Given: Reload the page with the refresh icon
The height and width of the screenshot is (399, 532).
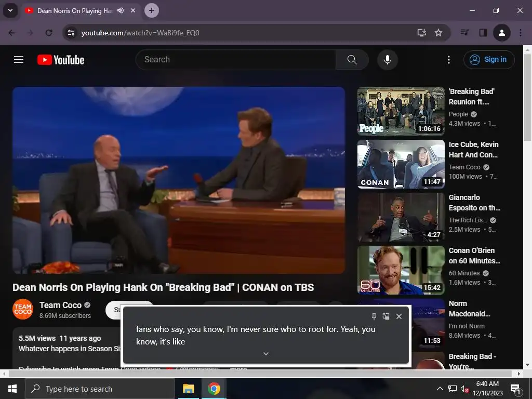Looking at the screenshot, I should coord(49,33).
